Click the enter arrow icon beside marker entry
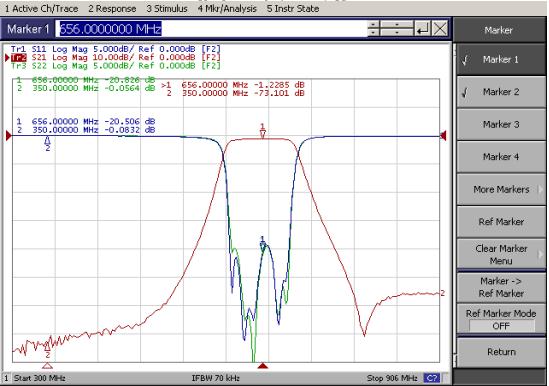549x386 pixels. tap(423, 29)
